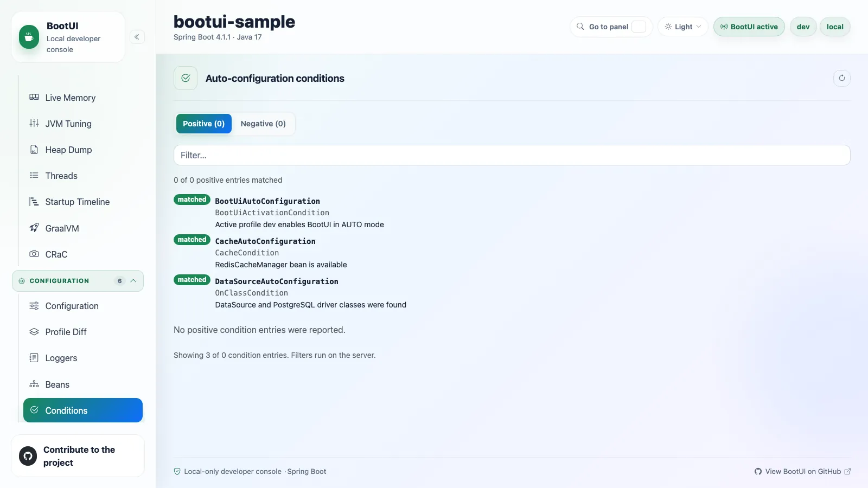Open the GraalVM rocket icon
868x488 pixels.
click(x=34, y=228)
